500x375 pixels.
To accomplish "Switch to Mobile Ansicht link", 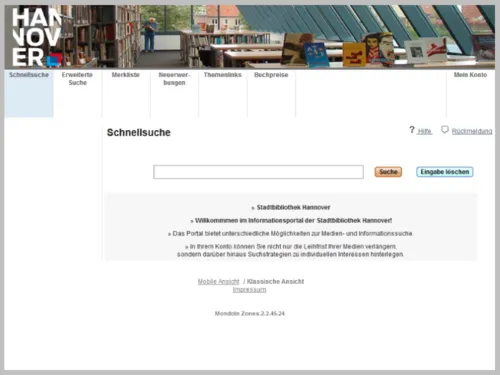I will pyautogui.click(x=218, y=282).
